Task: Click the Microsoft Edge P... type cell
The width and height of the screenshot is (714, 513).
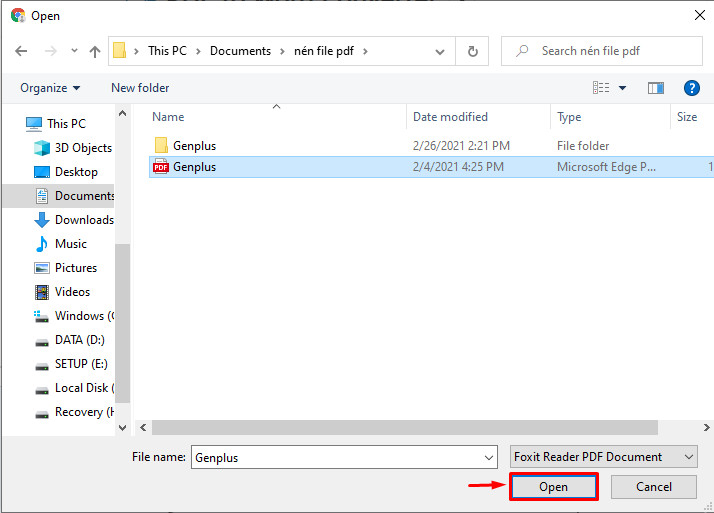Action: point(606,167)
